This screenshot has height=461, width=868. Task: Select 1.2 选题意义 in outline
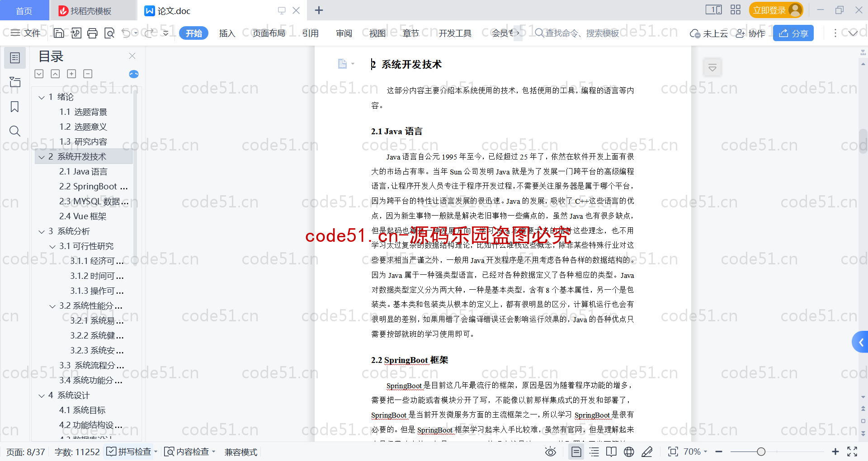click(84, 127)
